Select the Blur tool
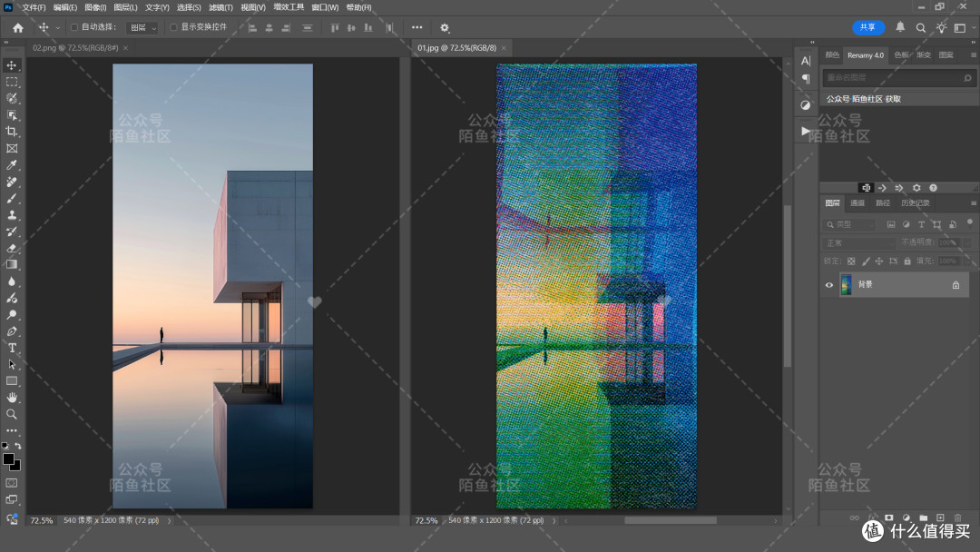980x552 pixels. pyautogui.click(x=12, y=281)
